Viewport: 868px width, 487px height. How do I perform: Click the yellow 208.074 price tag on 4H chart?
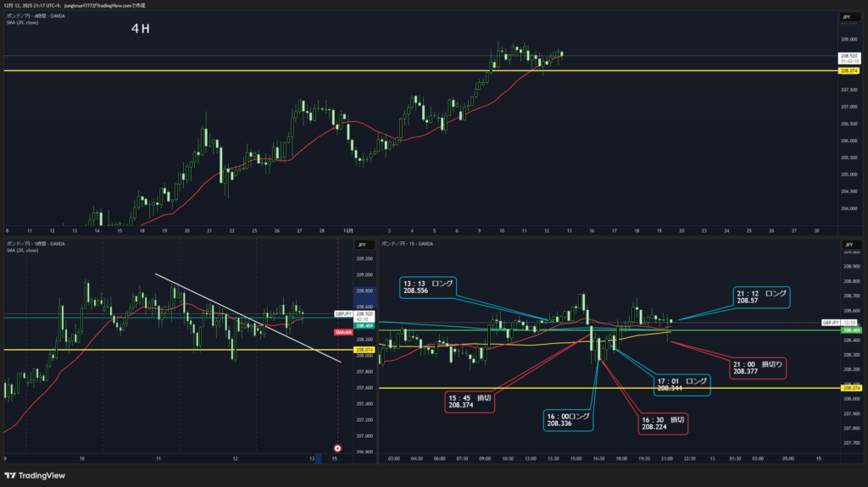point(850,71)
